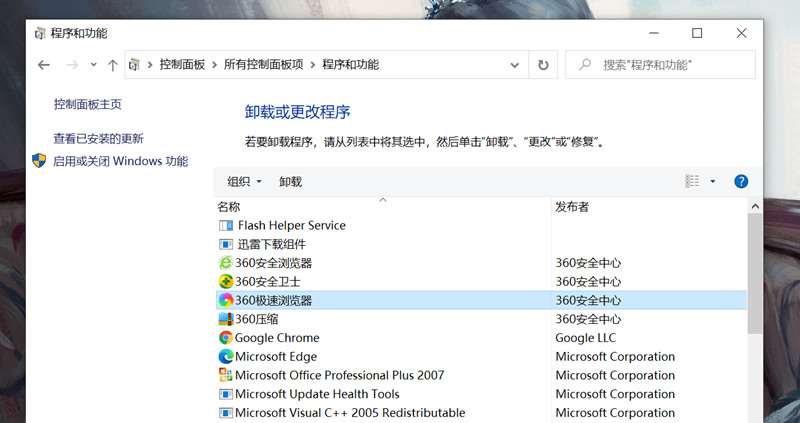This screenshot has height=423, width=800.
Task: Click the shield icon beside Windows 功能
Action: [x=39, y=161]
